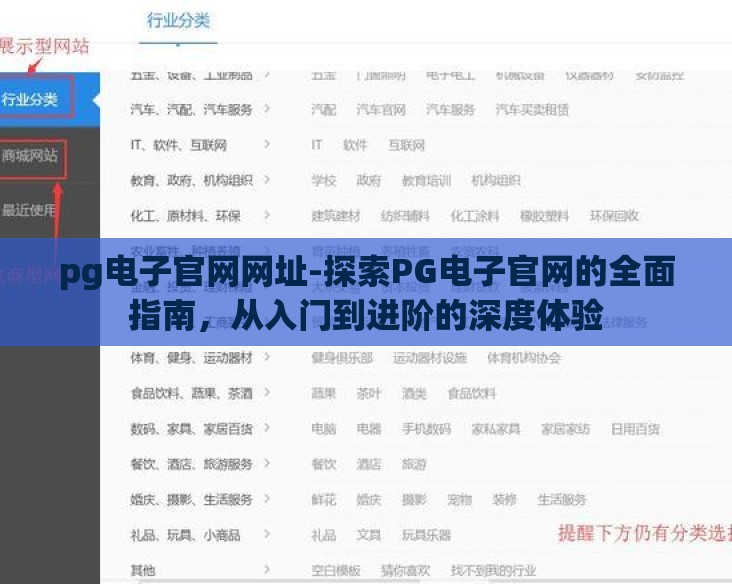Choose the 找不到我的行业 option
732x584 pixels.
point(493,570)
